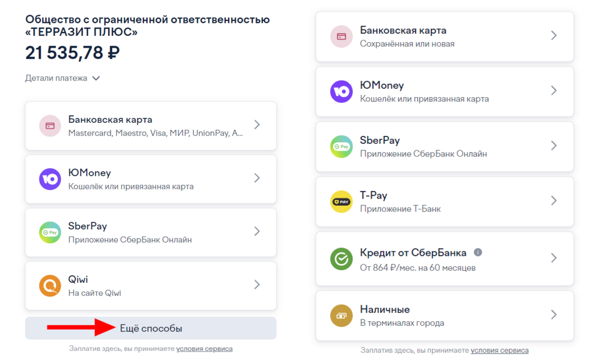
Task: Open условия сервиса link under left panel
Action: 204,349
